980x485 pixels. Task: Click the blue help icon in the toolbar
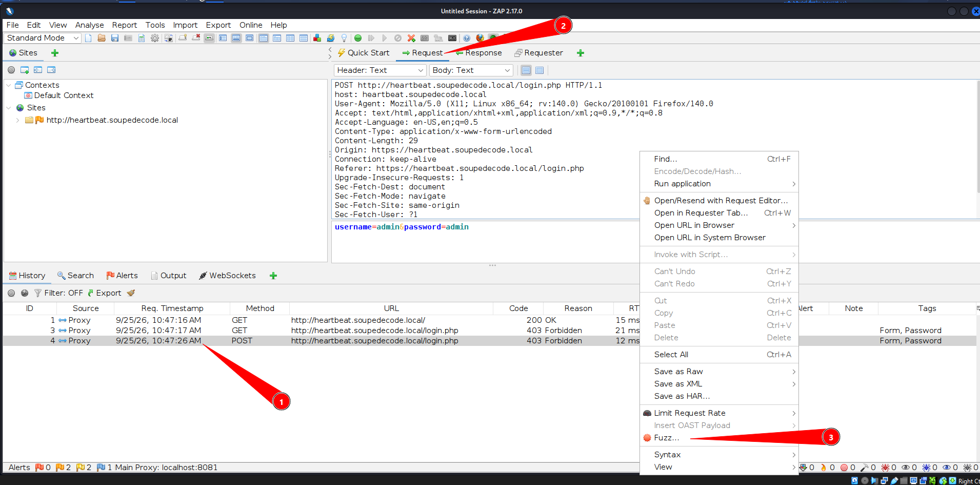(x=467, y=38)
